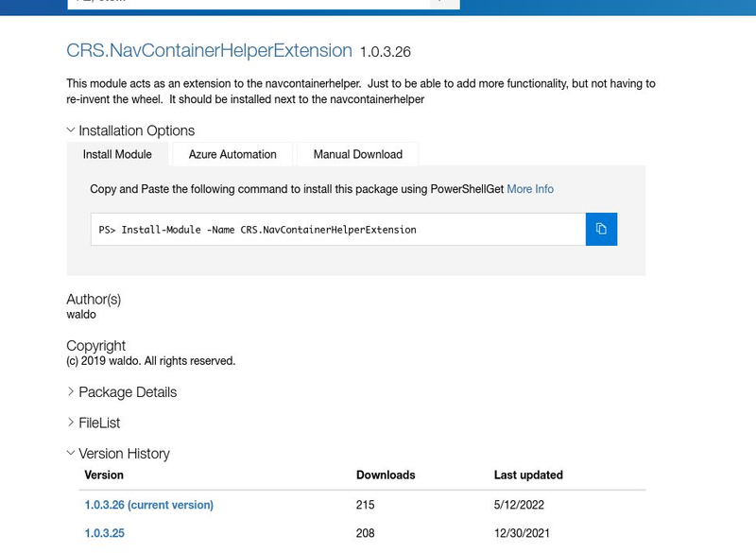The image size is (756, 553).
Task: Click the module description paragraph
Action: click(361, 91)
